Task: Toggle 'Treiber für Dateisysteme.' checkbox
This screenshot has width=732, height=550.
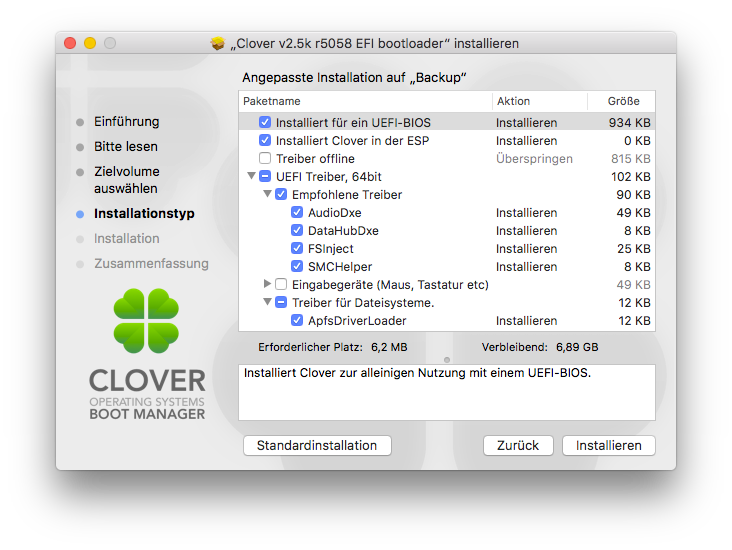Action: click(x=281, y=303)
